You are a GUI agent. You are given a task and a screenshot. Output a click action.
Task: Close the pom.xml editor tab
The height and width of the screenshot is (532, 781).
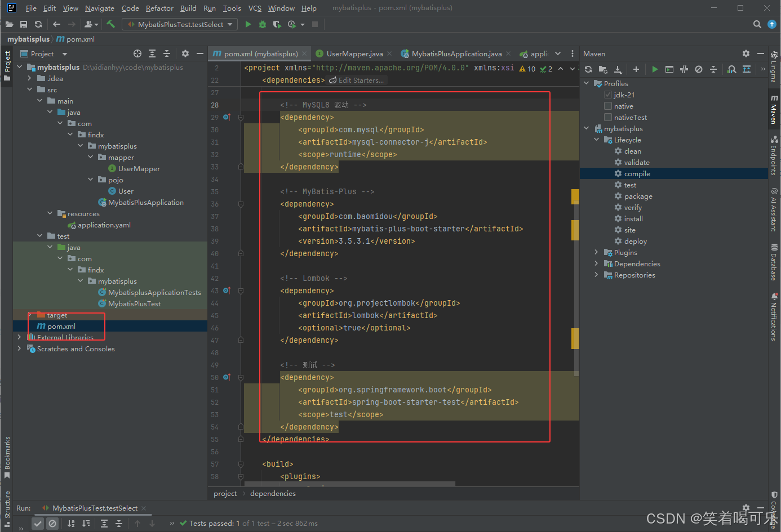pos(304,53)
